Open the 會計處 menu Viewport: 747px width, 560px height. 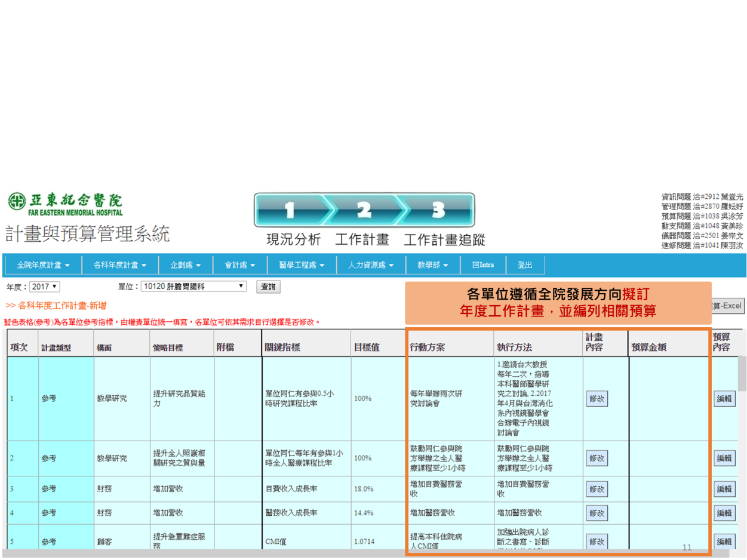pos(240,265)
